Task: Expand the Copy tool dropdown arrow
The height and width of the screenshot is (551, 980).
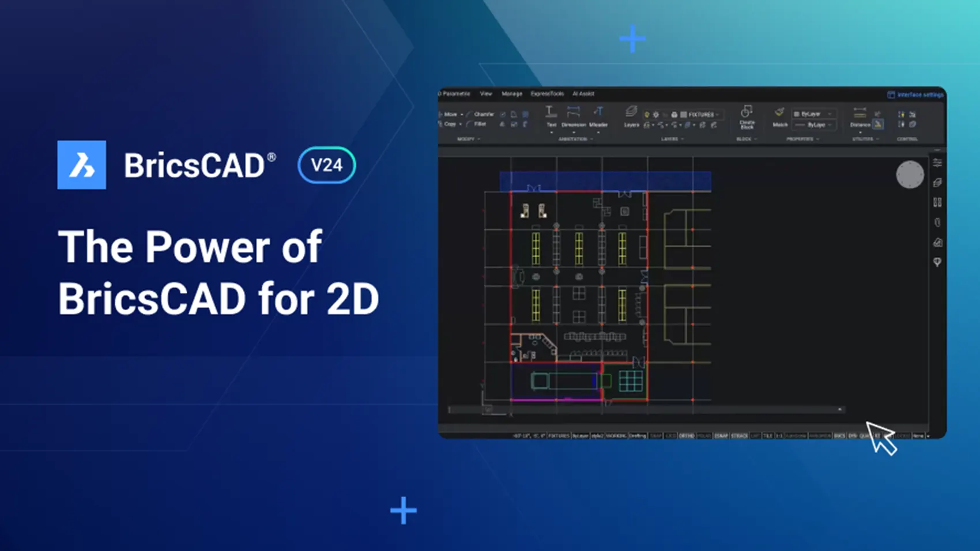Action: point(461,124)
